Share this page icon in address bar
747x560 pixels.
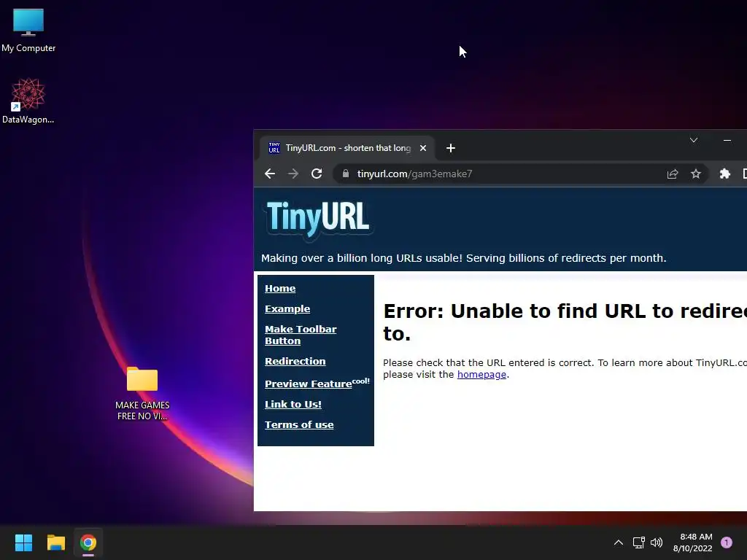672,174
